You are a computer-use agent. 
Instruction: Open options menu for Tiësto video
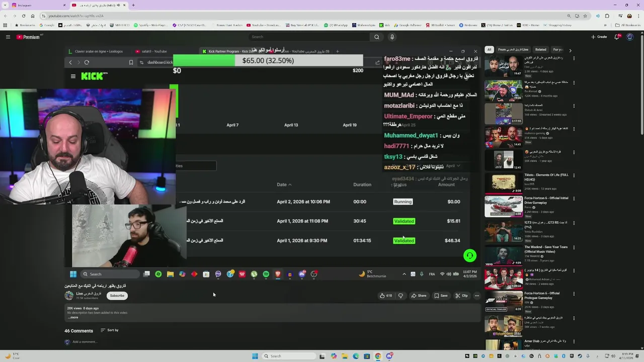pos(574,175)
